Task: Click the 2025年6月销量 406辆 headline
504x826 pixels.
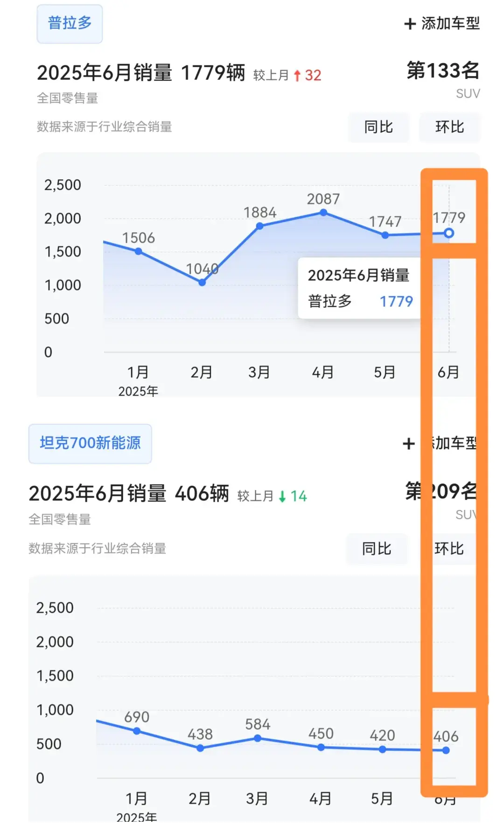Action: 129,494
